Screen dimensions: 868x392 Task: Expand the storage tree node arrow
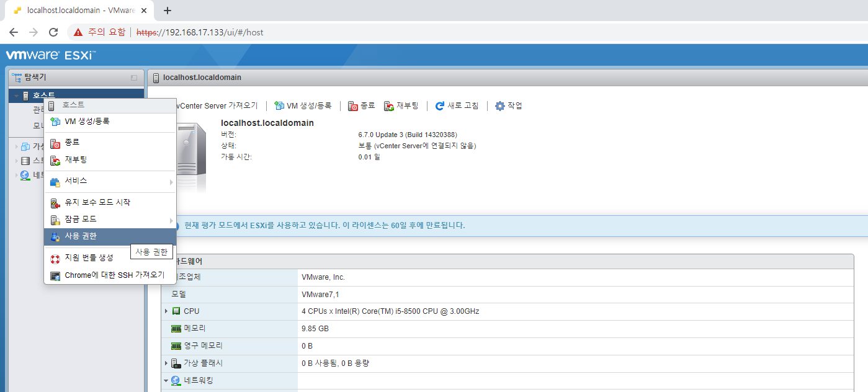click(17, 161)
